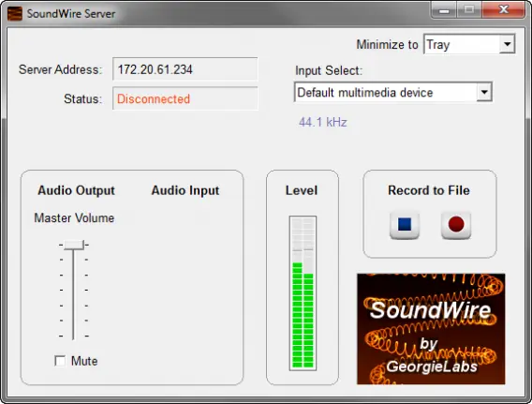Close the SoundWire Server window
The image size is (532, 404).
[504, 10]
